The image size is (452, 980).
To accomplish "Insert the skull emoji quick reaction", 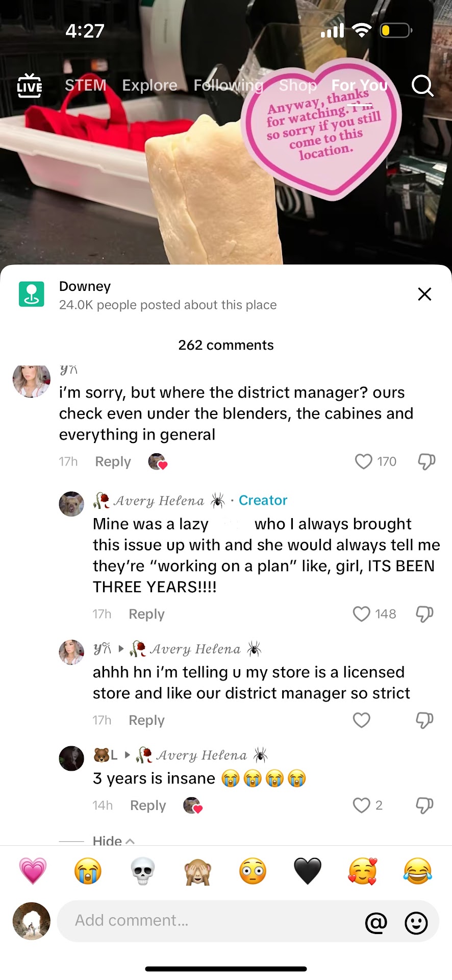I will click(143, 871).
